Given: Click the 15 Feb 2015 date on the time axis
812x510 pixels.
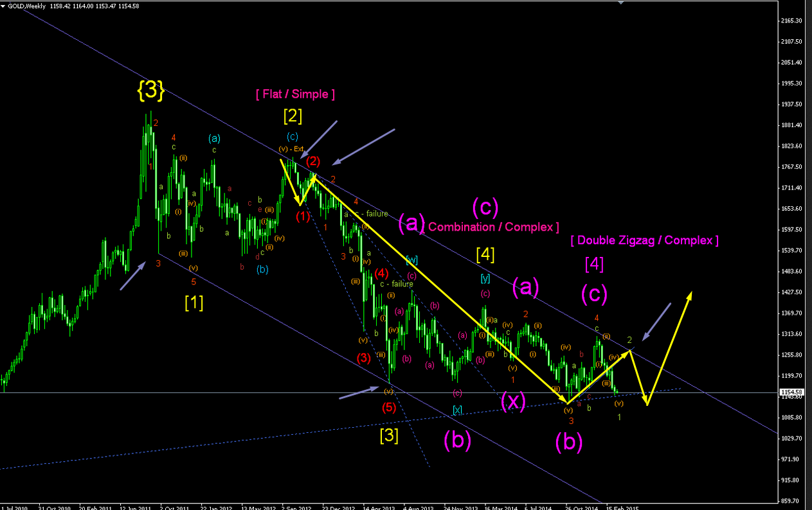Looking at the screenshot, I should pos(623,507).
